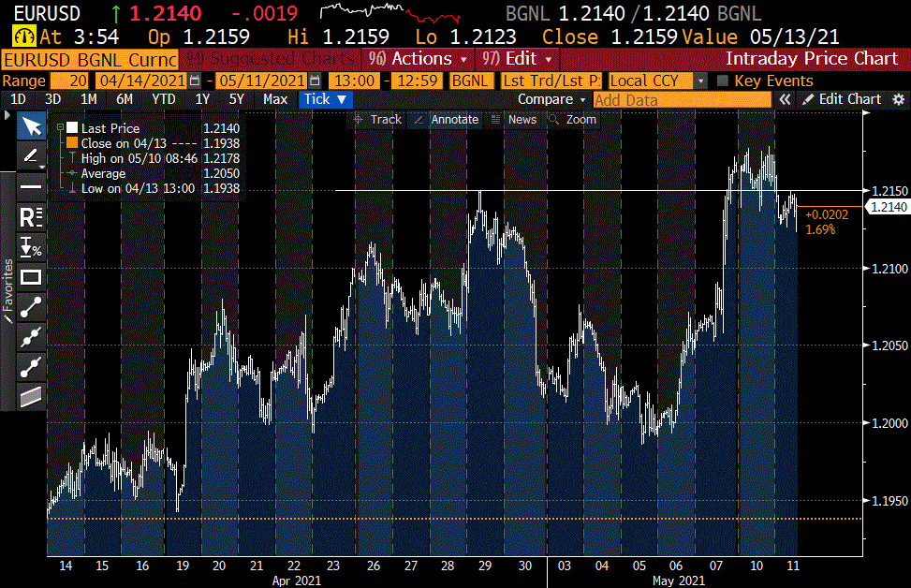Activate the percent change measure tool
This screenshot has width=911, height=588.
[32, 247]
